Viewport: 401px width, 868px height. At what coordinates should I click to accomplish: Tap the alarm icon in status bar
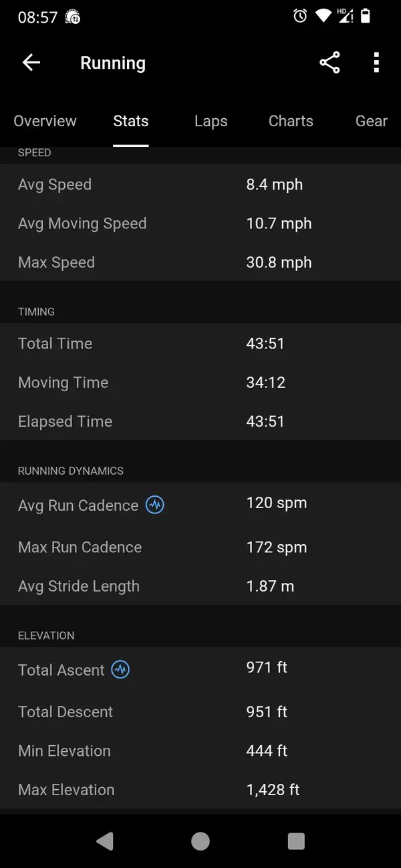(x=300, y=16)
